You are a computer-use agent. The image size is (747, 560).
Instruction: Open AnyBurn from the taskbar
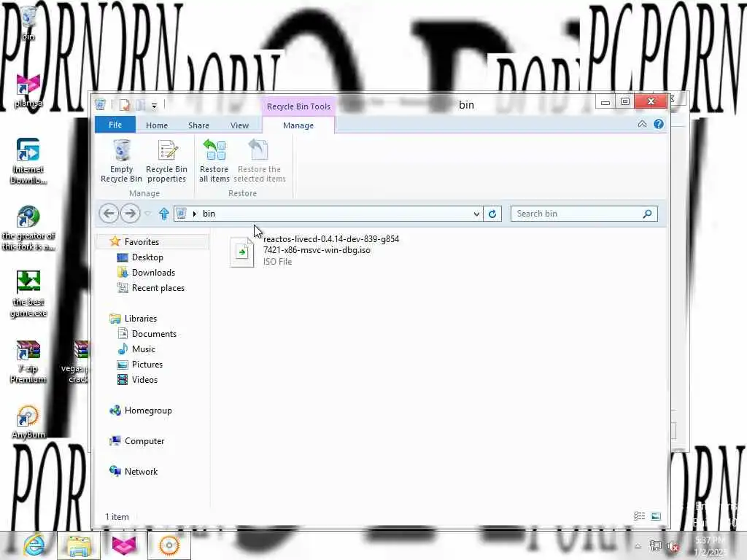pos(169,545)
